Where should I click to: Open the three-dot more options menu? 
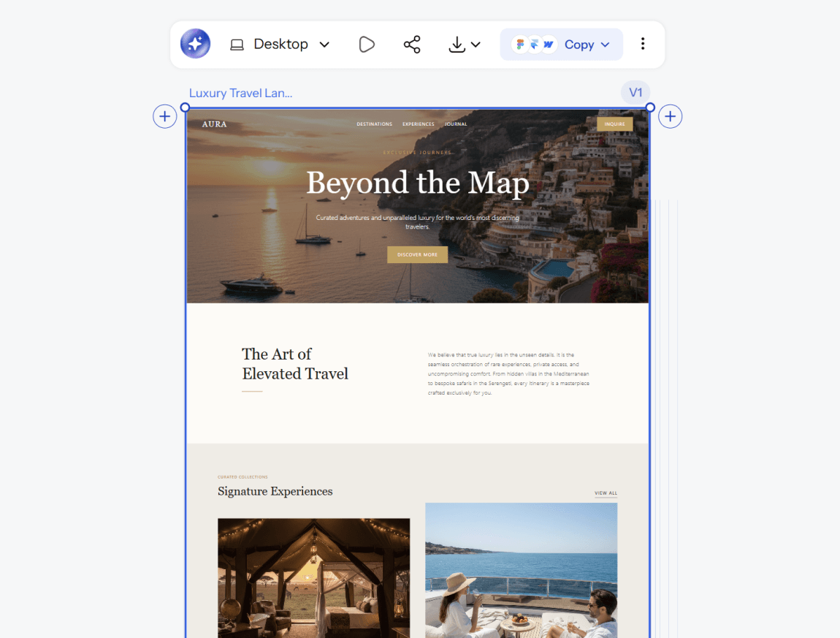point(643,44)
